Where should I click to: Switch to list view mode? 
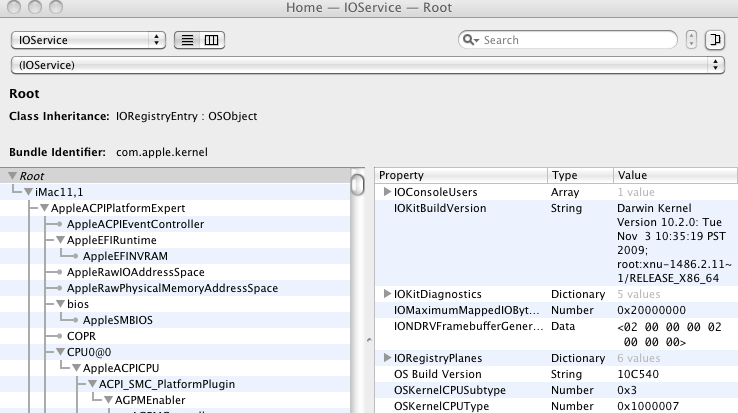[x=187, y=40]
